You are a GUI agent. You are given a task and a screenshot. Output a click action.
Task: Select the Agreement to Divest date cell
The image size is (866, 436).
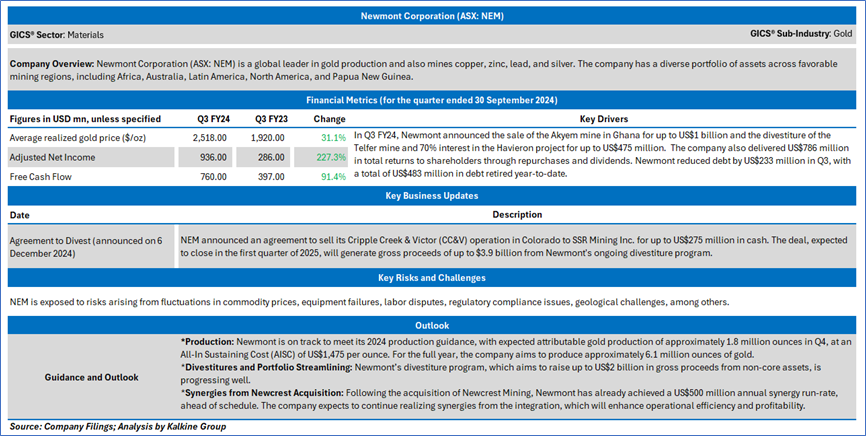point(91,246)
